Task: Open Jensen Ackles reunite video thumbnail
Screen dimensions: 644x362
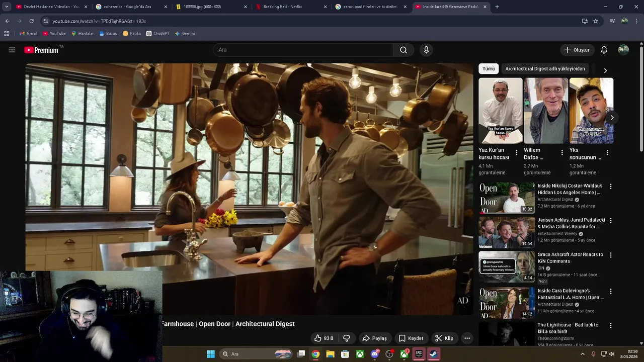Action: click(x=506, y=232)
